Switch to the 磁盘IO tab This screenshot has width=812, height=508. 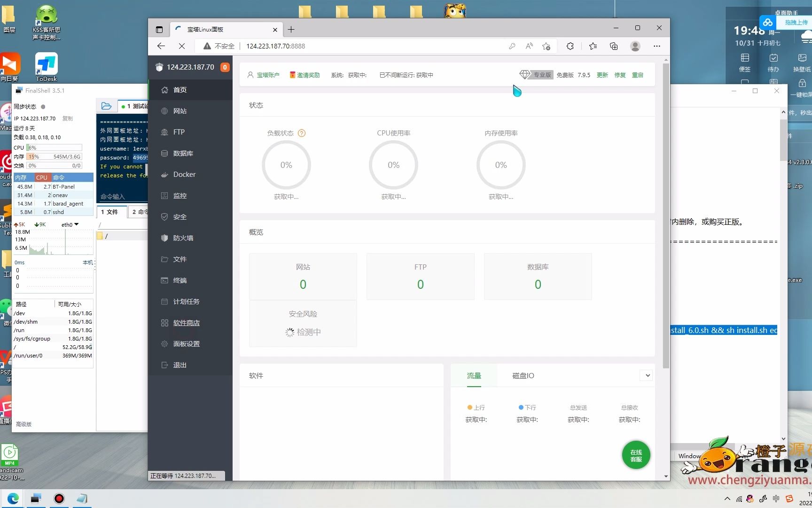[523, 376]
